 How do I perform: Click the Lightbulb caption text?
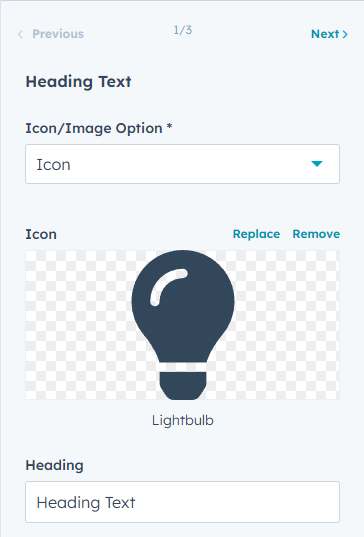pos(183,420)
